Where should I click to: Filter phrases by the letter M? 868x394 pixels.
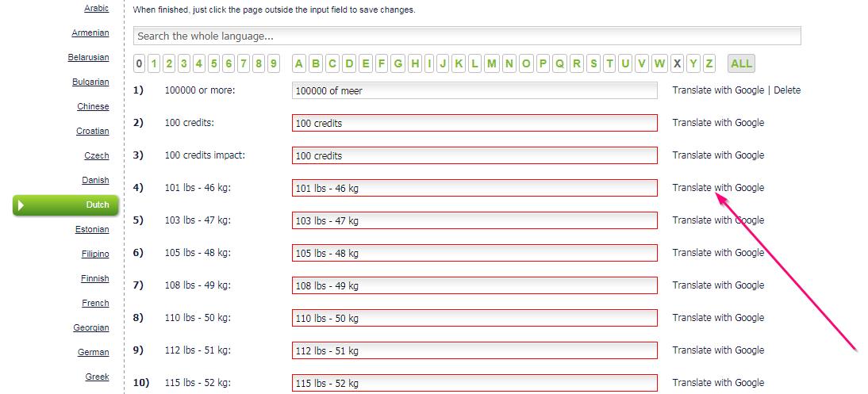point(492,63)
